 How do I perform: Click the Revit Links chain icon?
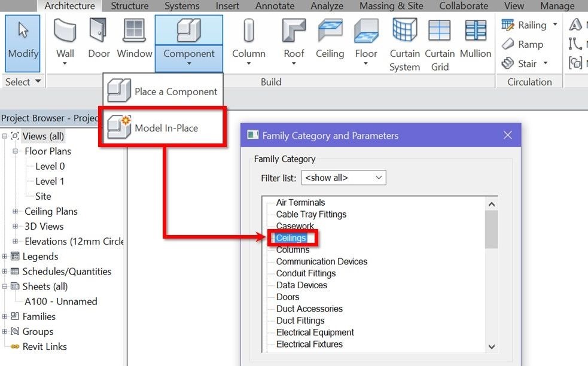point(15,346)
